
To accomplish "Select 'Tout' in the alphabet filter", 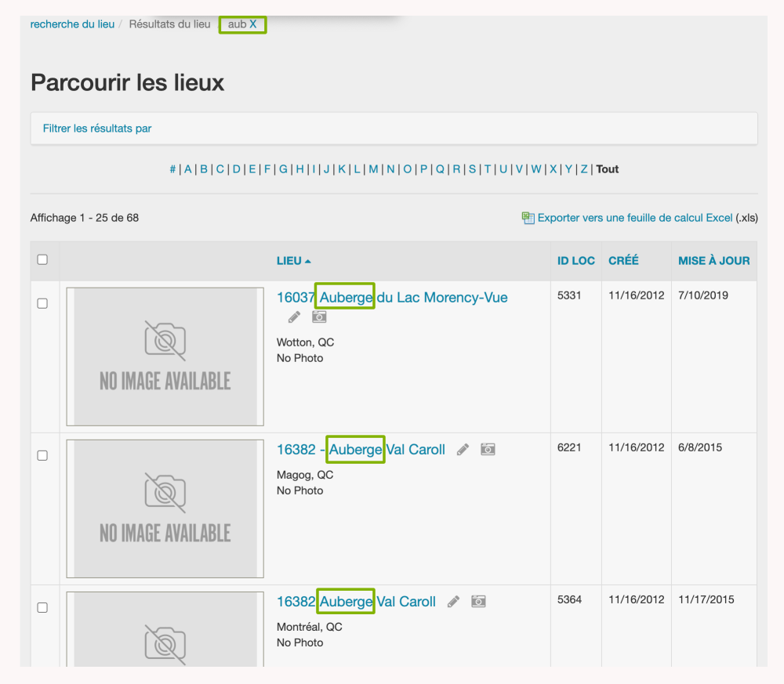I will 608,169.
